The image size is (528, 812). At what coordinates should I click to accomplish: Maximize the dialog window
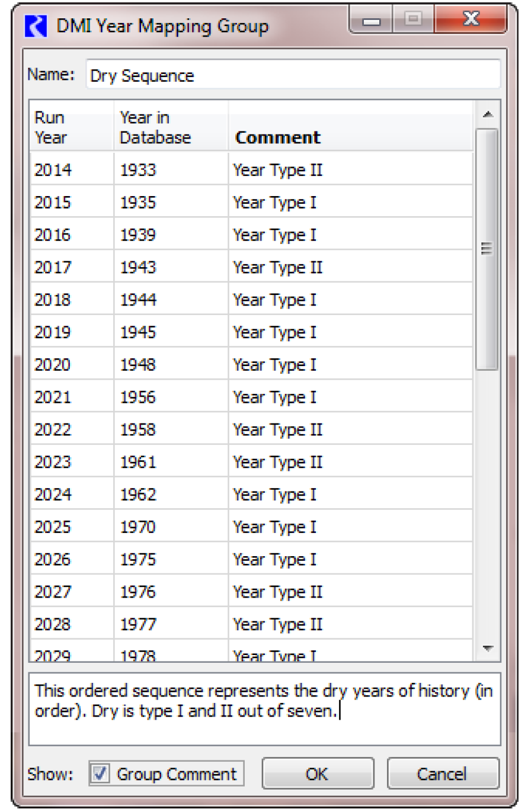point(414,21)
